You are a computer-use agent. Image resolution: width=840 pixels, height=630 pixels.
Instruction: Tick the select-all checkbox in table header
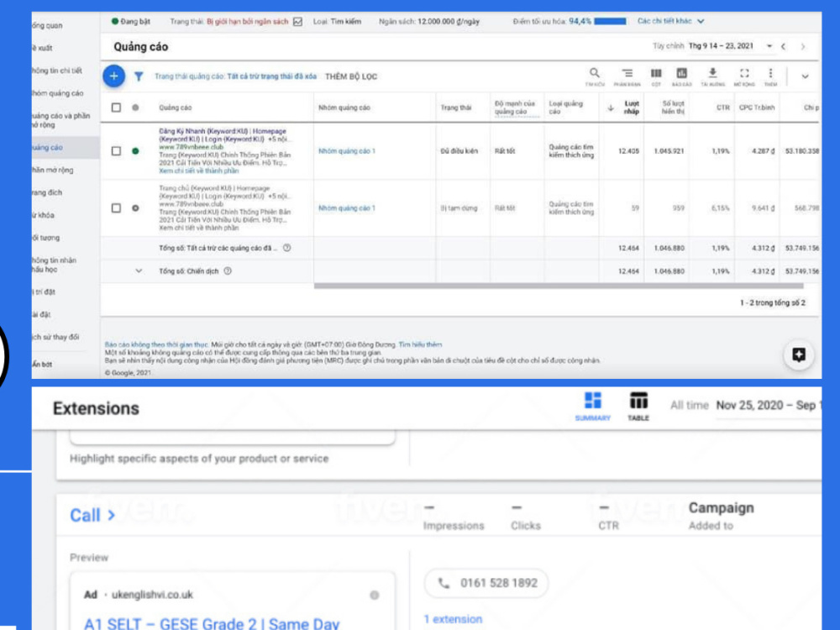(x=116, y=108)
